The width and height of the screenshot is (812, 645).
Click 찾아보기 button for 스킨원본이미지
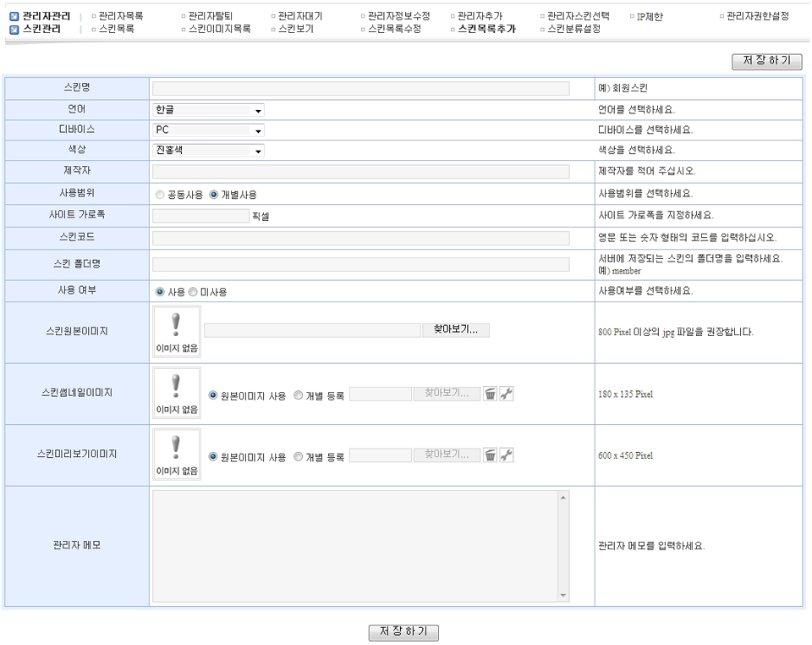(455, 330)
